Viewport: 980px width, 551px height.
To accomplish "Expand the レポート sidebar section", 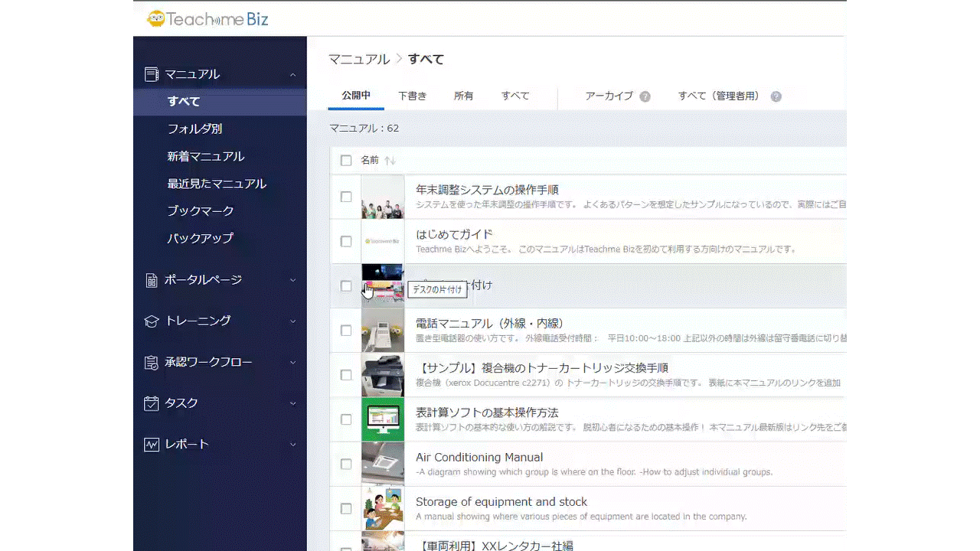I will click(293, 445).
